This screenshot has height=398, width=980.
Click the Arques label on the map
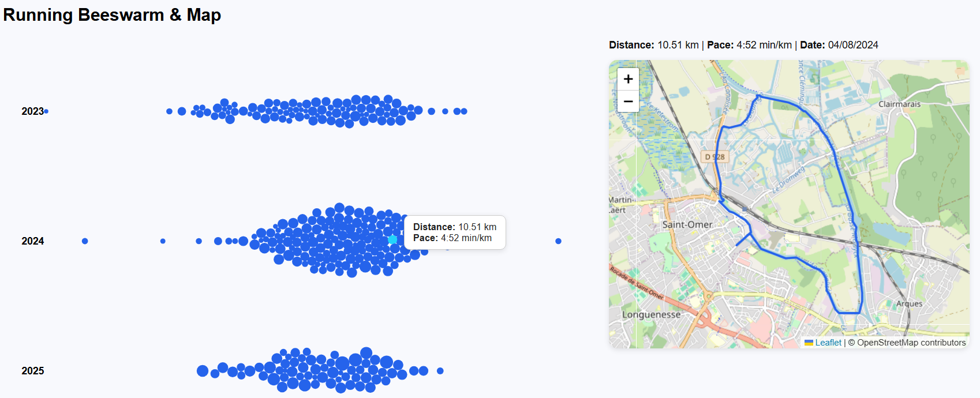(x=909, y=303)
